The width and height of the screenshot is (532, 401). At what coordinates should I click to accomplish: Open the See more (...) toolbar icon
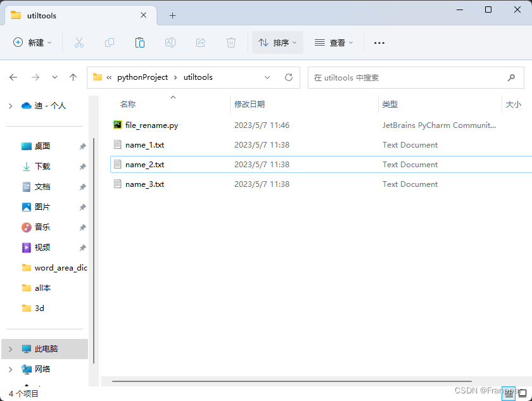(x=379, y=42)
